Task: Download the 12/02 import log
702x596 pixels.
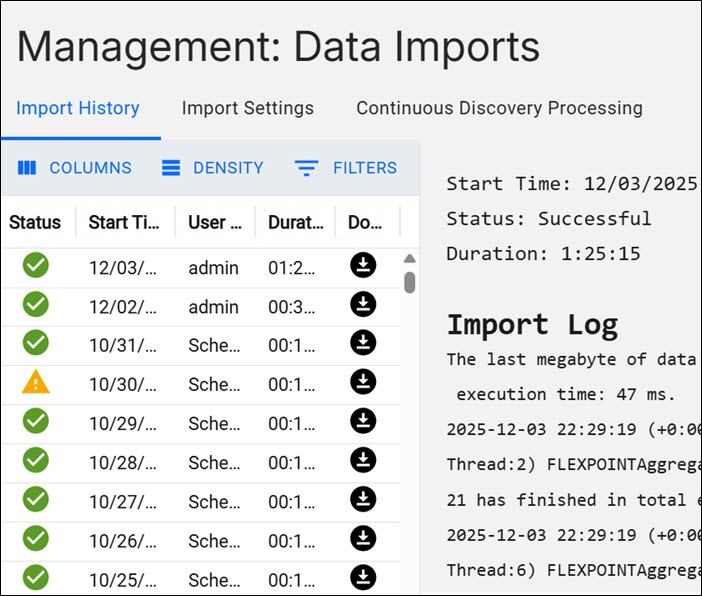Action: [363, 304]
